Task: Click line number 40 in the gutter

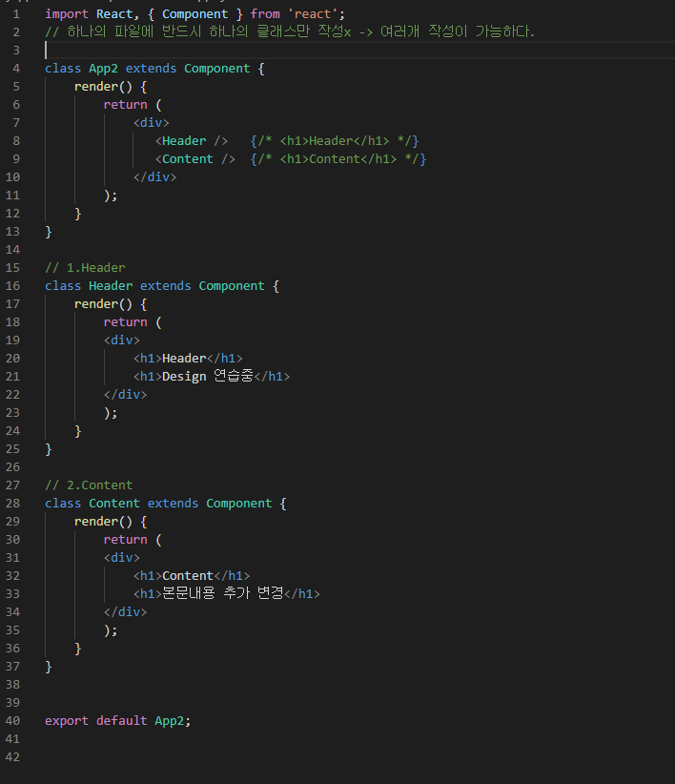Action: (x=13, y=721)
